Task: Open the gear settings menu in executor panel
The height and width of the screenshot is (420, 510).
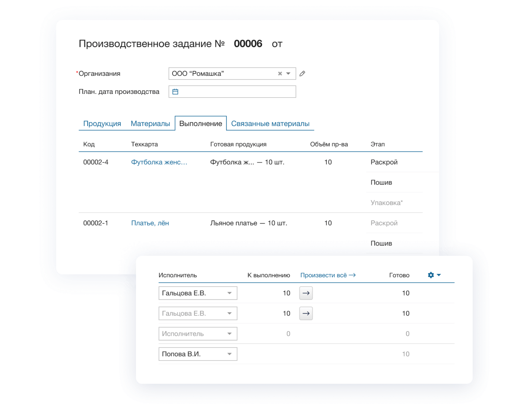Action: point(434,275)
